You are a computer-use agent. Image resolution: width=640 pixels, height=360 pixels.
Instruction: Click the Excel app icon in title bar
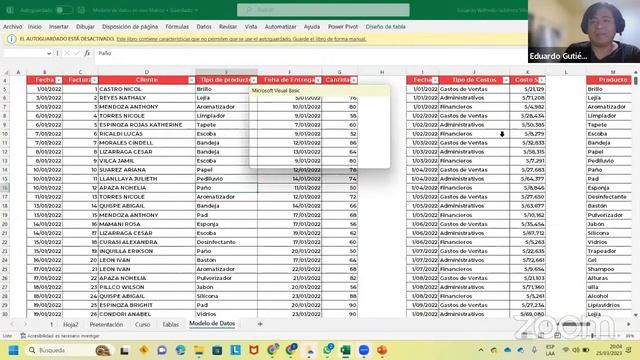click(10, 10)
